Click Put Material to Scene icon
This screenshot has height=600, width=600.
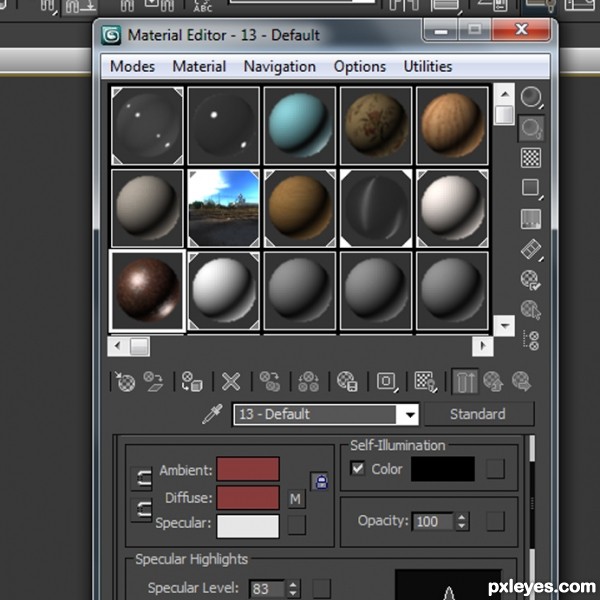(x=153, y=382)
